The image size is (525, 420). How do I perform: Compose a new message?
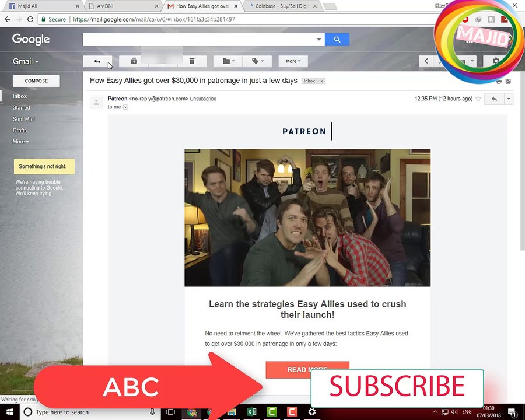[36, 80]
